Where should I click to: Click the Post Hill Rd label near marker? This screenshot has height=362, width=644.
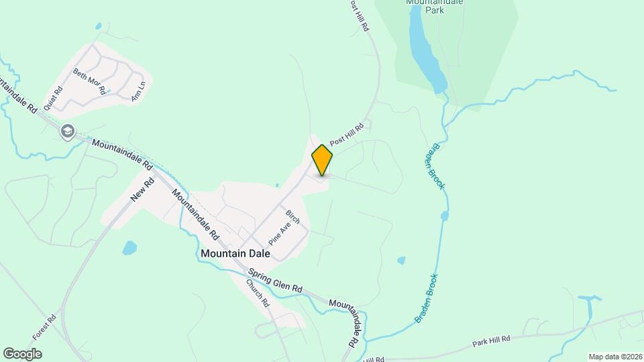click(347, 134)
